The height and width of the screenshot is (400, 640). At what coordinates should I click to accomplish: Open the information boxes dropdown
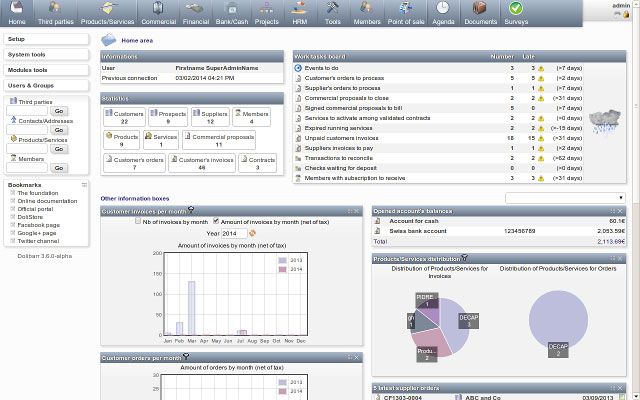(565, 198)
